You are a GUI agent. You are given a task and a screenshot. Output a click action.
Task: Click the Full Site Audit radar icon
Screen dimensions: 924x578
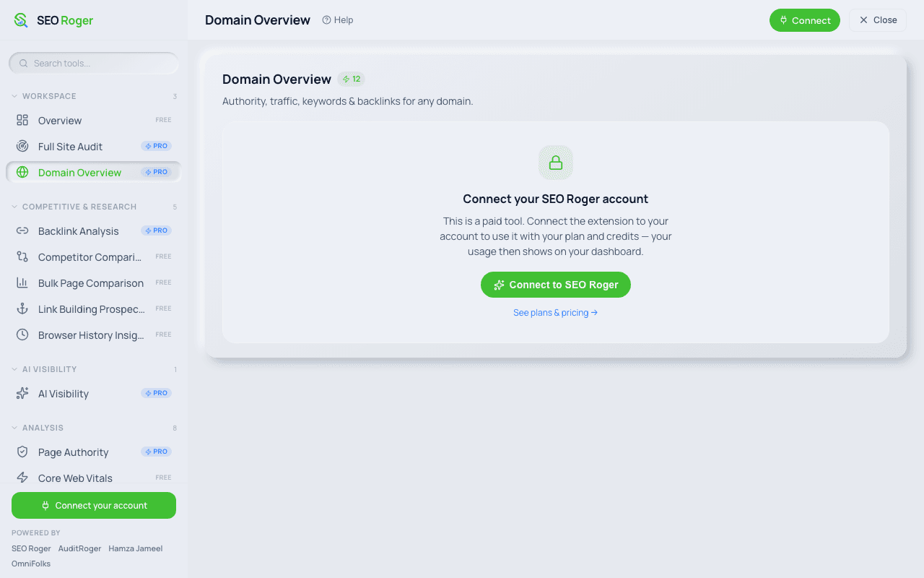[x=22, y=146]
